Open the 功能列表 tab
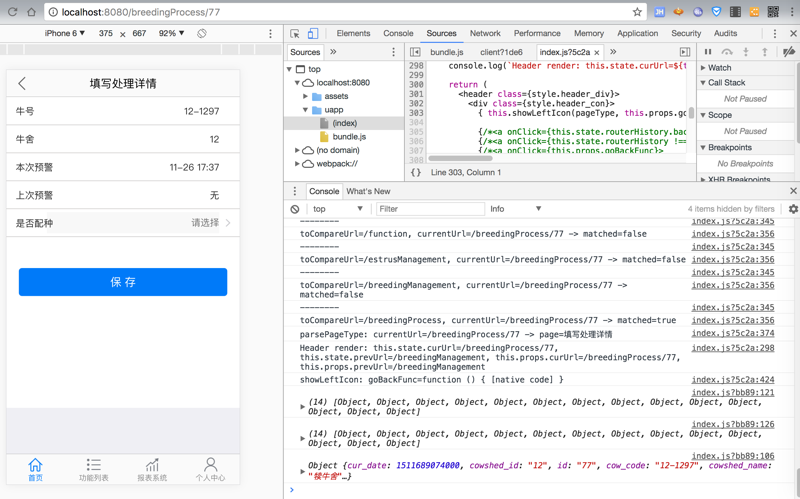Screen dimensions: 800x499 (x=93, y=469)
